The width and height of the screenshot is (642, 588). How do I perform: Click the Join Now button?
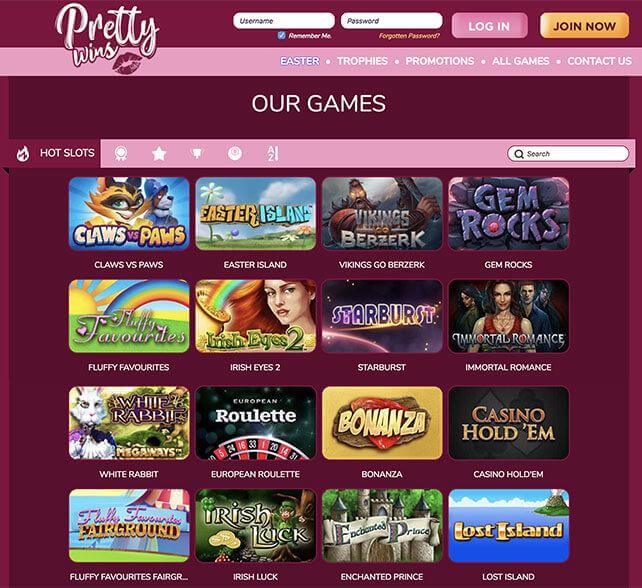pyautogui.click(x=584, y=26)
